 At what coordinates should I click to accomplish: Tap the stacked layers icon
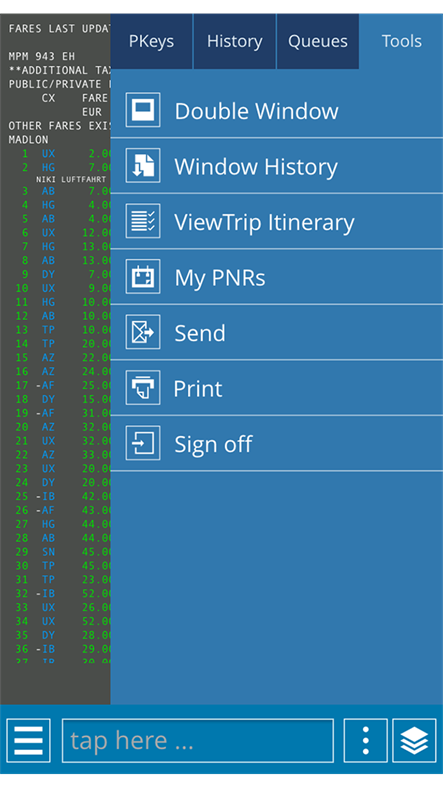click(x=414, y=740)
